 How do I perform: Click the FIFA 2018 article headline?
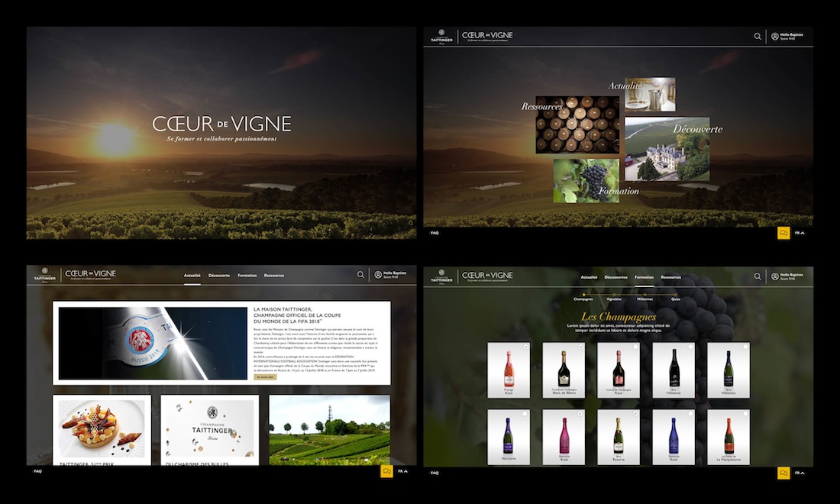(297, 315)
